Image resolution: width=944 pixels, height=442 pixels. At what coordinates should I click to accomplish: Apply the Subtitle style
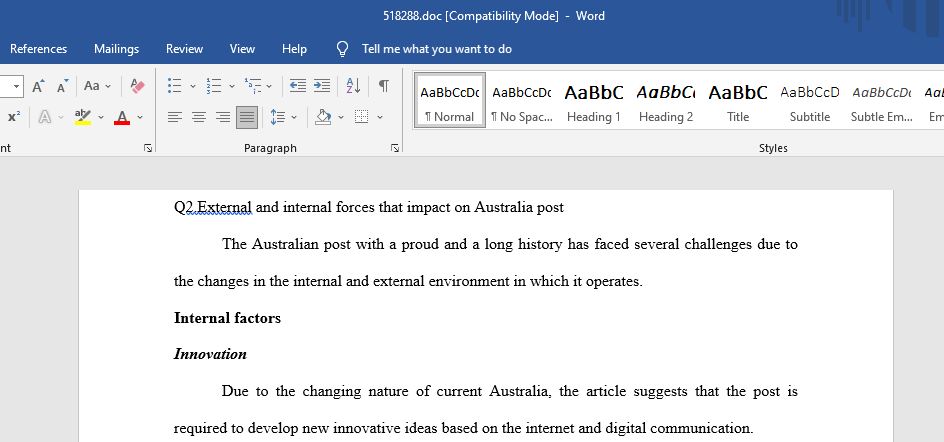point(810,101)
